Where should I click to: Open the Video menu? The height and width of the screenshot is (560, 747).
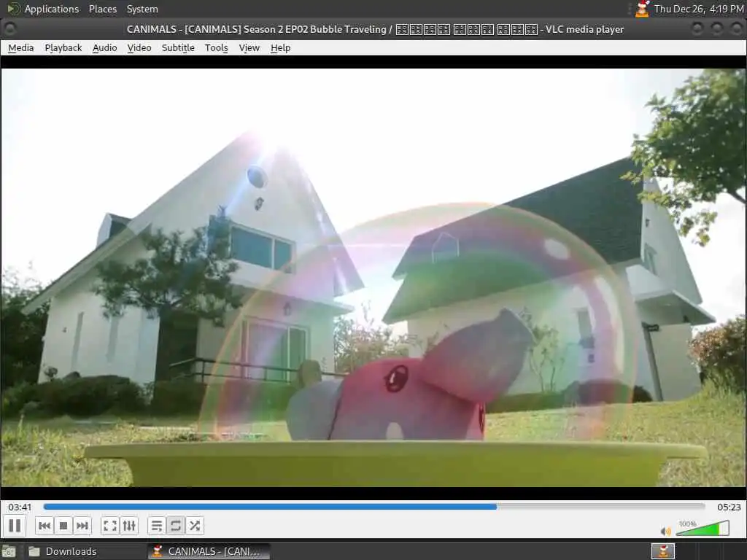pyautogui.click(x=139, y=47)
